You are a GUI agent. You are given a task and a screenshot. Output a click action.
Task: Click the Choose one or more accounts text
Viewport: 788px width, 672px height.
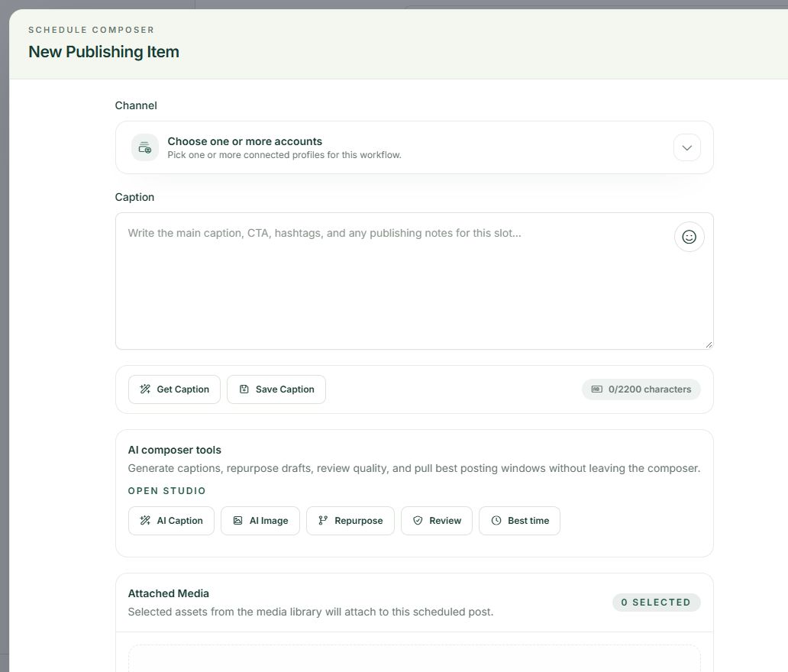(245, 141)
